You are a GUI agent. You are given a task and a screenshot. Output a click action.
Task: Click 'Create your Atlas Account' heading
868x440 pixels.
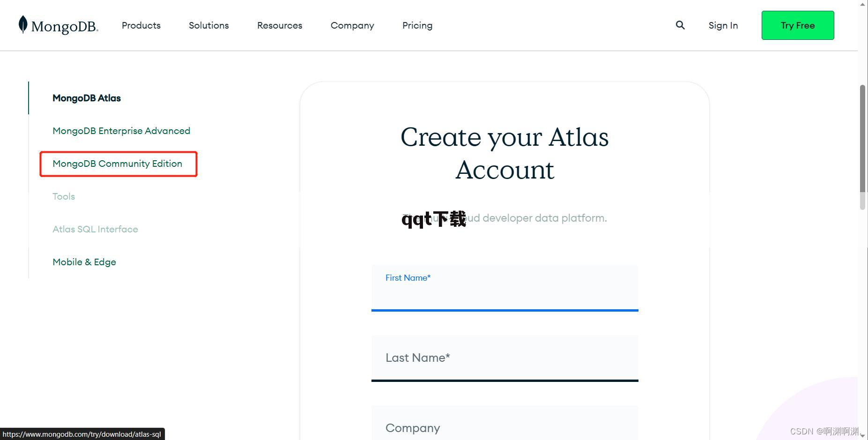tap(504, 153)
